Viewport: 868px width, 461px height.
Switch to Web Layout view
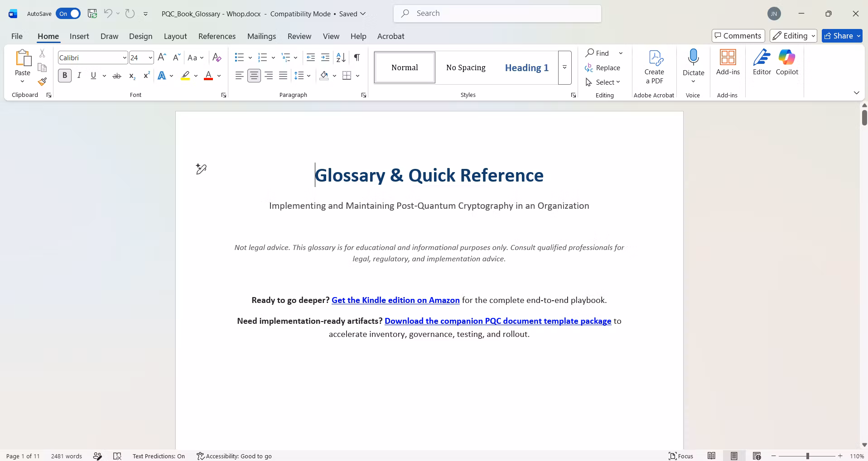tap(757, 456)
